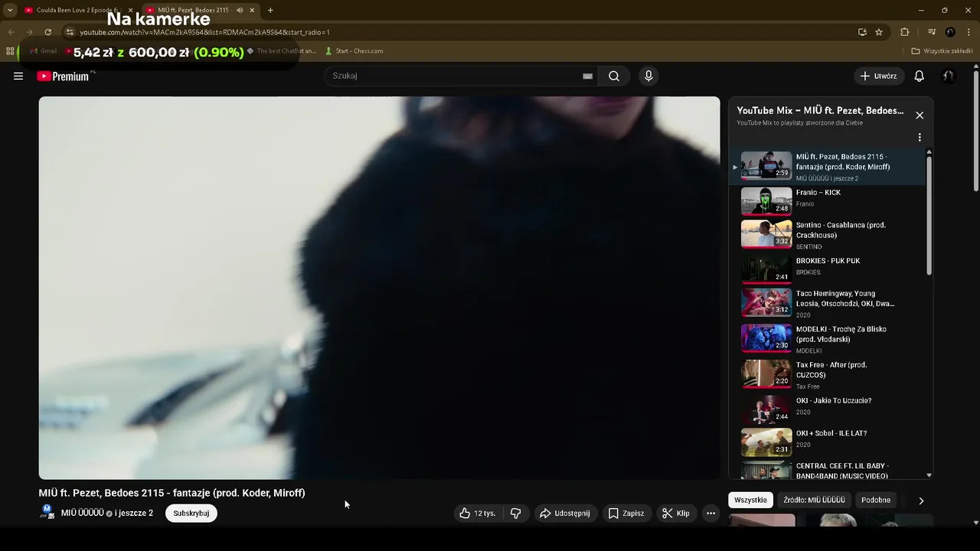The width and height of the screenshot is (980, 551).
Task: Click install app icon in address bar
Action: coord(862,32)
